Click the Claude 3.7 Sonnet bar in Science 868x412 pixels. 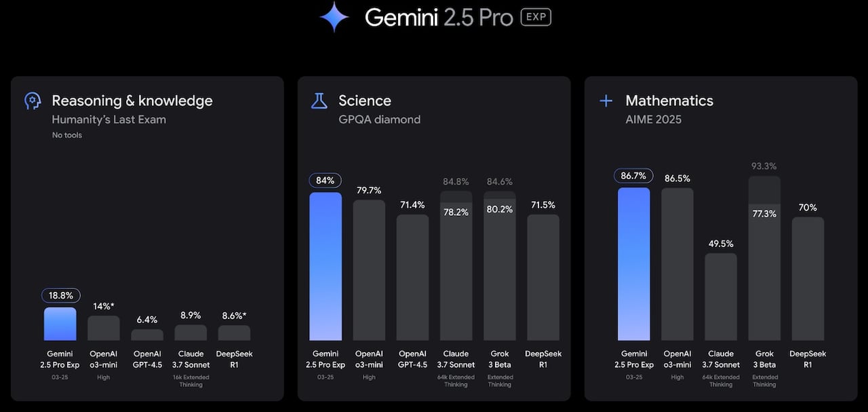coord(456,271)
